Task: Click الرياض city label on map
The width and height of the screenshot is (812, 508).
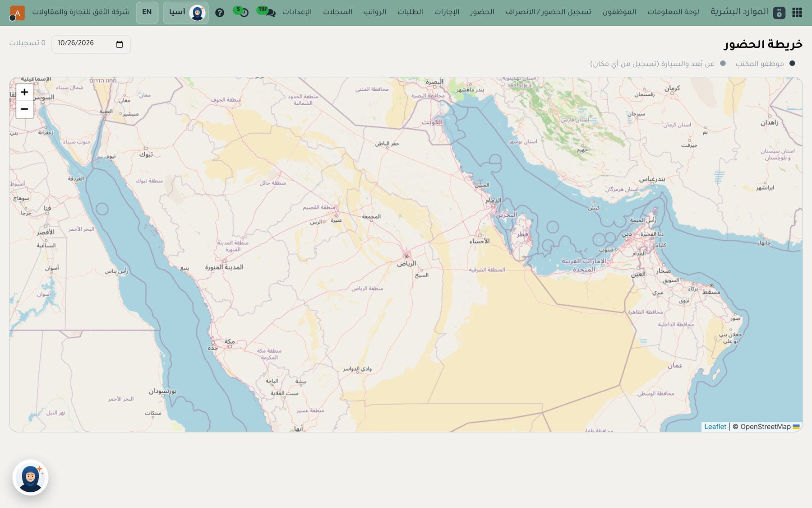Action: (x=406, y=263)
